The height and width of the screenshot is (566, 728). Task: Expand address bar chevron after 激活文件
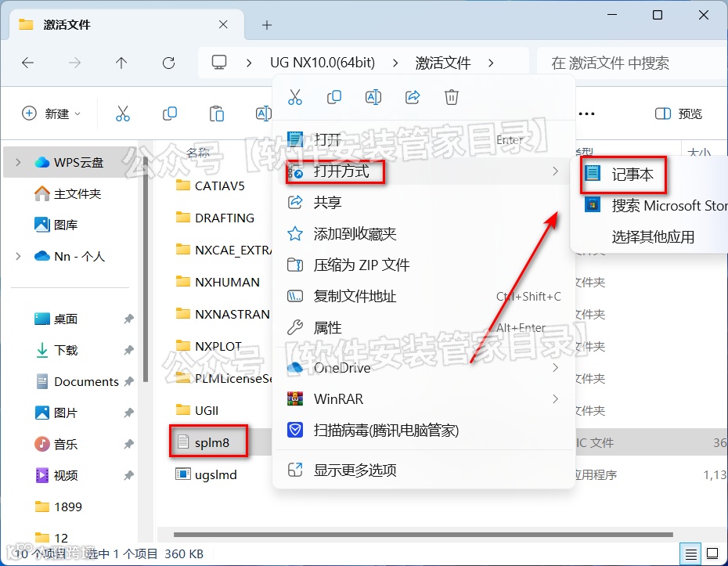pyautogui.click(x=492, y=63)
